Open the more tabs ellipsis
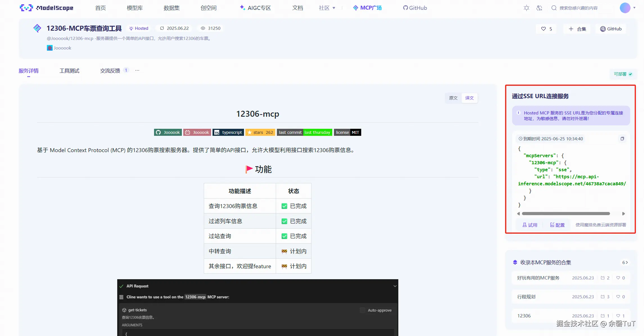 click(137, 70)
